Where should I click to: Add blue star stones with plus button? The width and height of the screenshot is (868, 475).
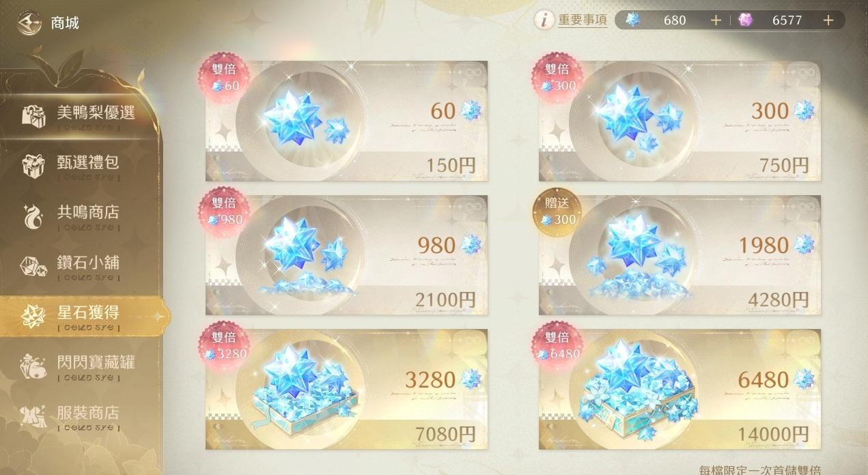(716, 20)
